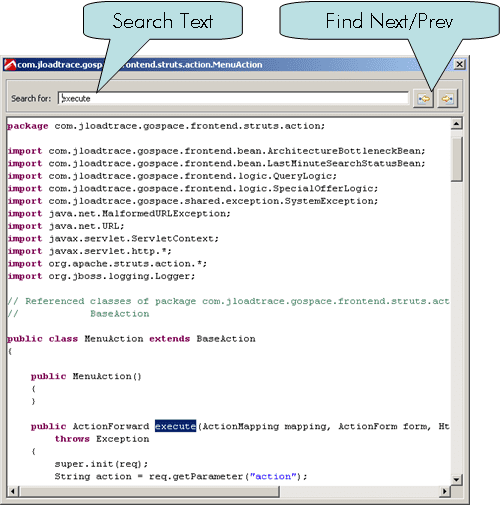Viewport: 500px width, 505px height.
Task: Click the "public MenuAction()" constructor line
Action: (x=86, y=376)
